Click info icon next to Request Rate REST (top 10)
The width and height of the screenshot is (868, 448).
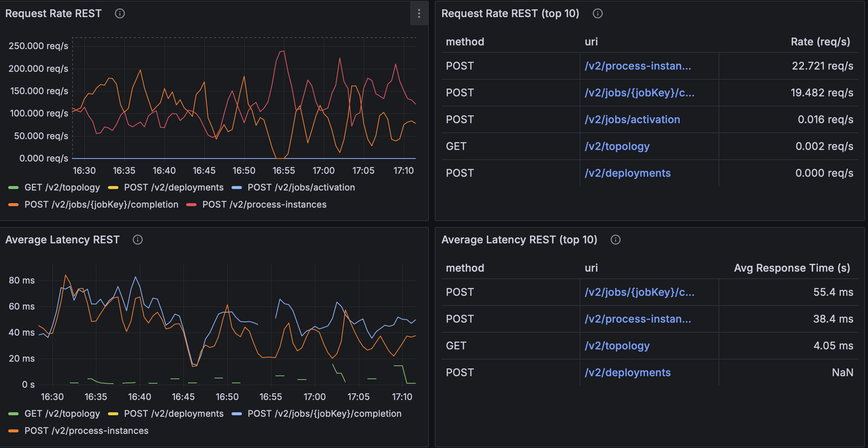pos(597,13)
